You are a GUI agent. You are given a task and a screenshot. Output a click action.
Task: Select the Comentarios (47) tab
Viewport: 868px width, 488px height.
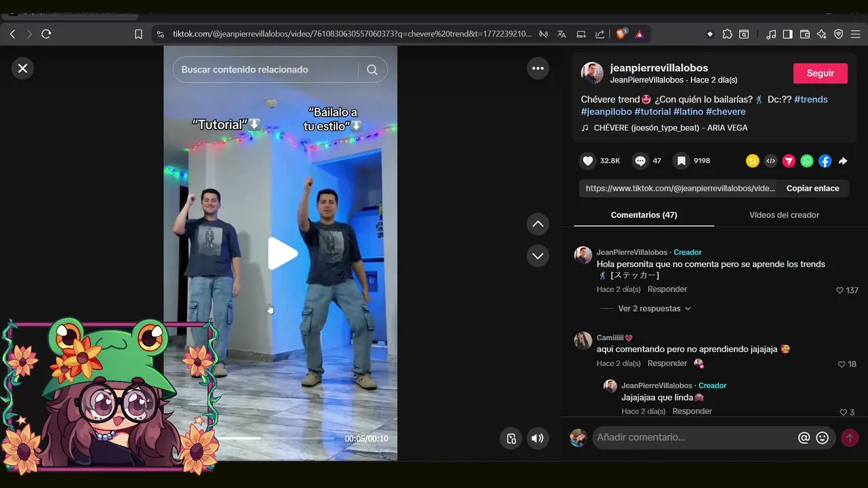tap(644, 215)
